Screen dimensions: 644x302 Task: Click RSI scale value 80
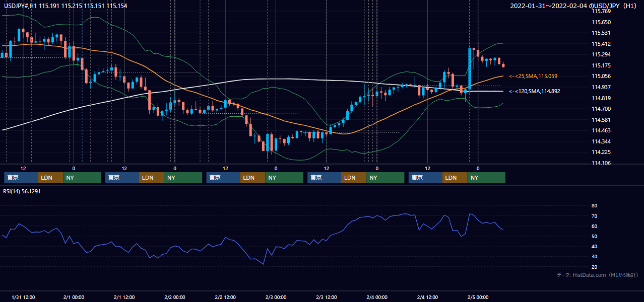[594, 206]
